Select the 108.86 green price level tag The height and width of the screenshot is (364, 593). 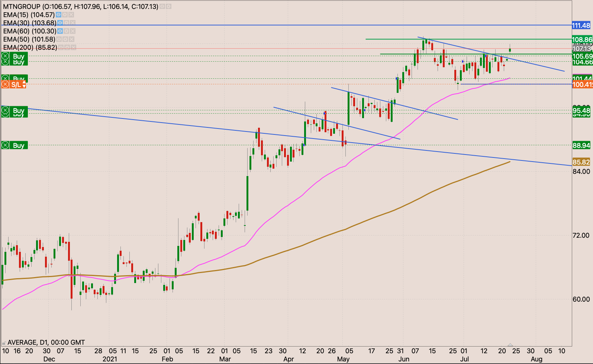tap(582, 39)
